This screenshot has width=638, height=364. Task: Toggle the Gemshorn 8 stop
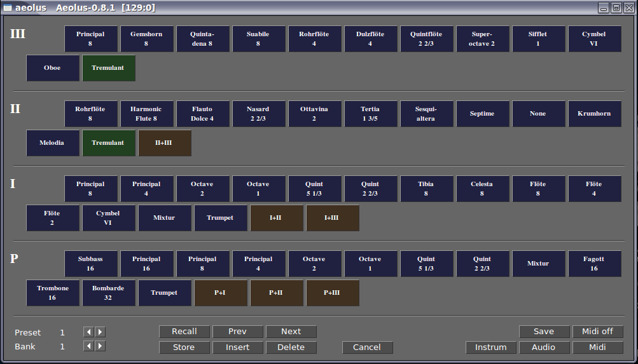pos(147,39)
